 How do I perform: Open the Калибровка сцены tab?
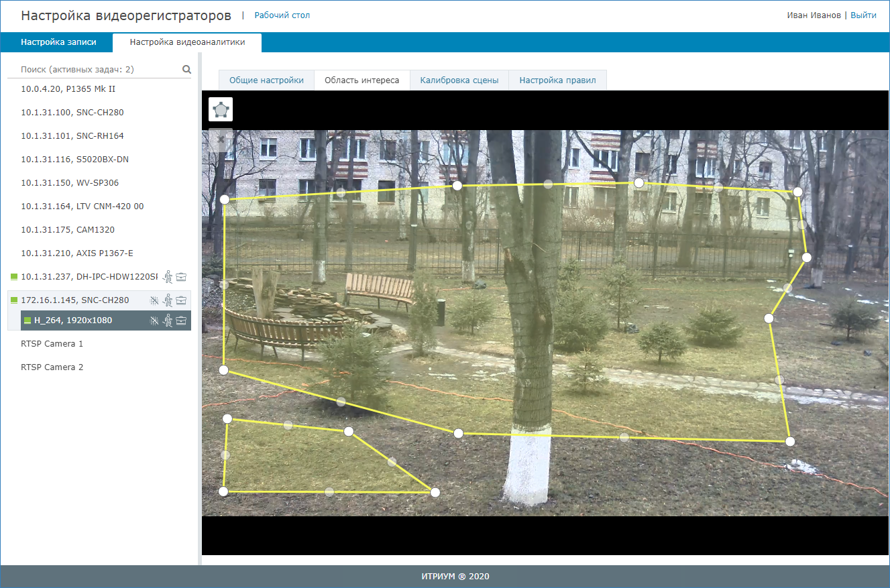[x=459, y=80]
